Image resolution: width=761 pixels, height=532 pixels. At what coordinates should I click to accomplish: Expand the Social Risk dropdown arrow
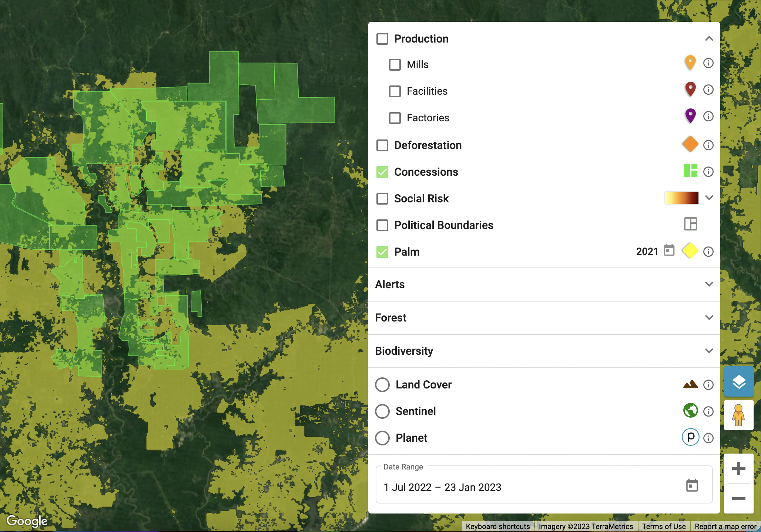[x=709, y=198]
